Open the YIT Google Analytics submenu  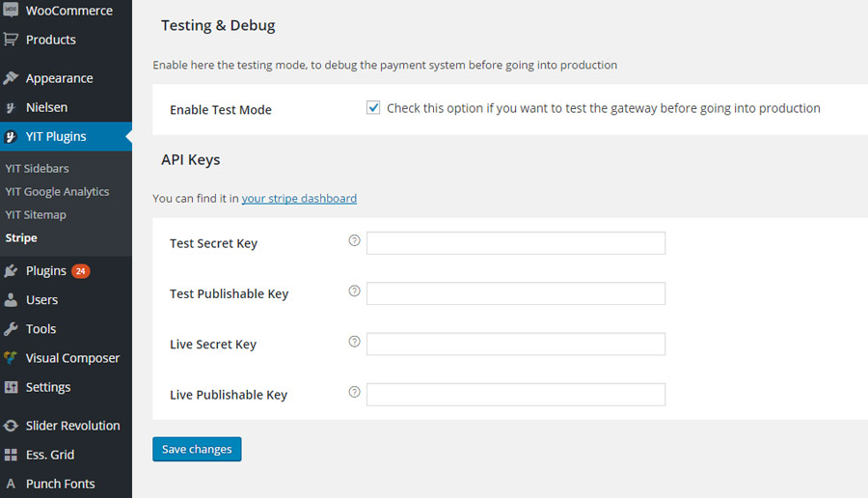tap(57, 192)
